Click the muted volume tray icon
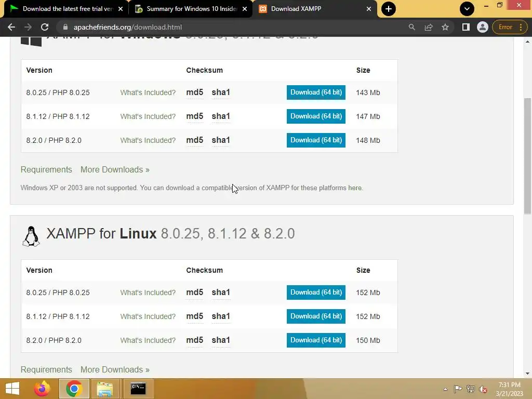Viewport: 532px width, 399px height. tap(483, 389)
